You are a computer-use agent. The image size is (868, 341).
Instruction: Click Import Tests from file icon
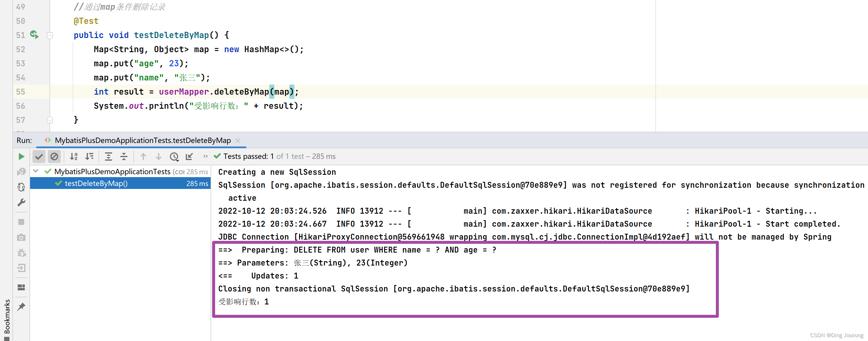[189, 157]
